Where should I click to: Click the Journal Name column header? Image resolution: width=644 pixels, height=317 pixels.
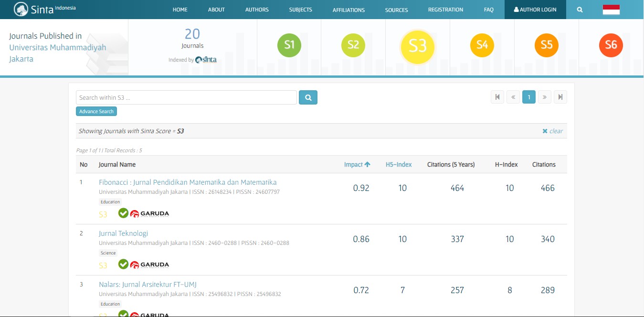[x=117, y=165]
